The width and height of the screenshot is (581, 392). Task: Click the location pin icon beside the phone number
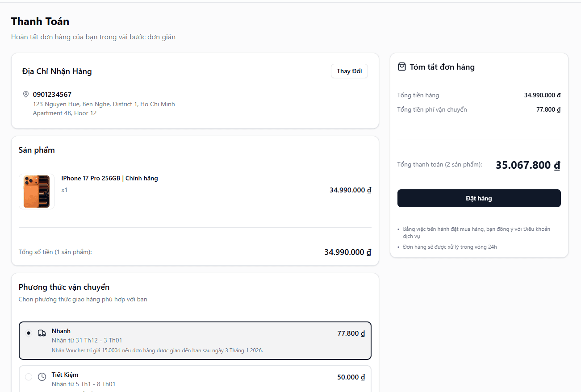(26, 94)
